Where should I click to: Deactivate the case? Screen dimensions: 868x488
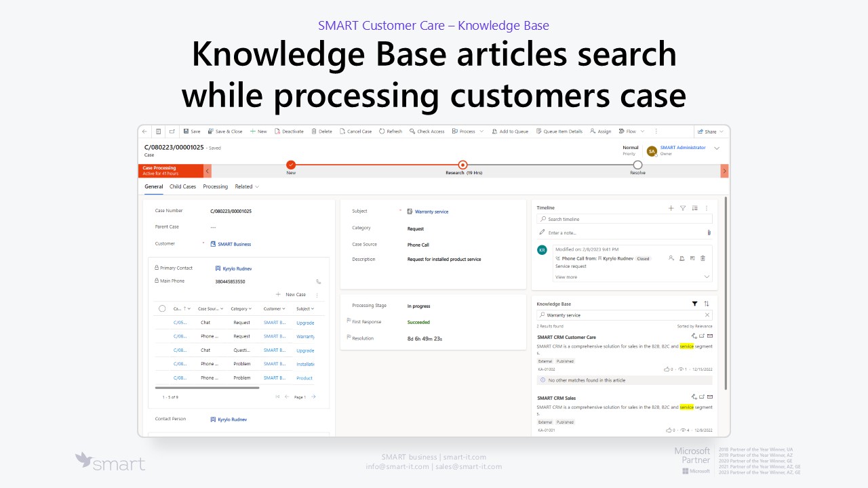click(290, 131)
